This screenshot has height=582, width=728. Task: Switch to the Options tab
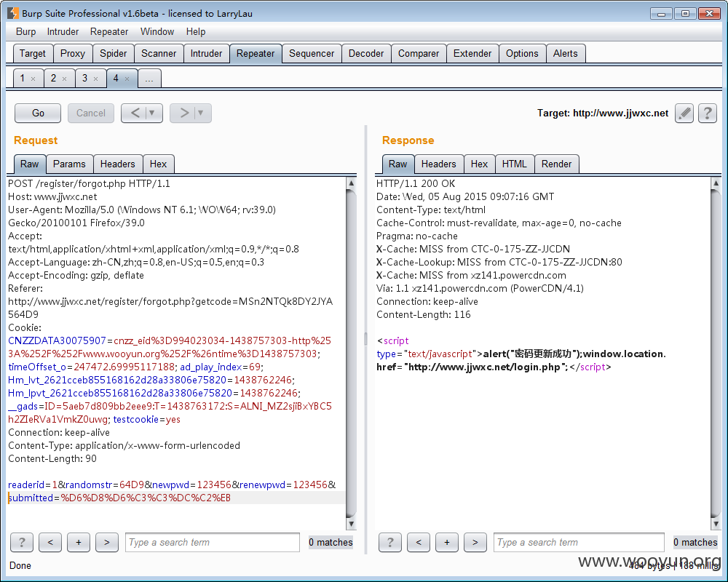click(x=522, y=53)
